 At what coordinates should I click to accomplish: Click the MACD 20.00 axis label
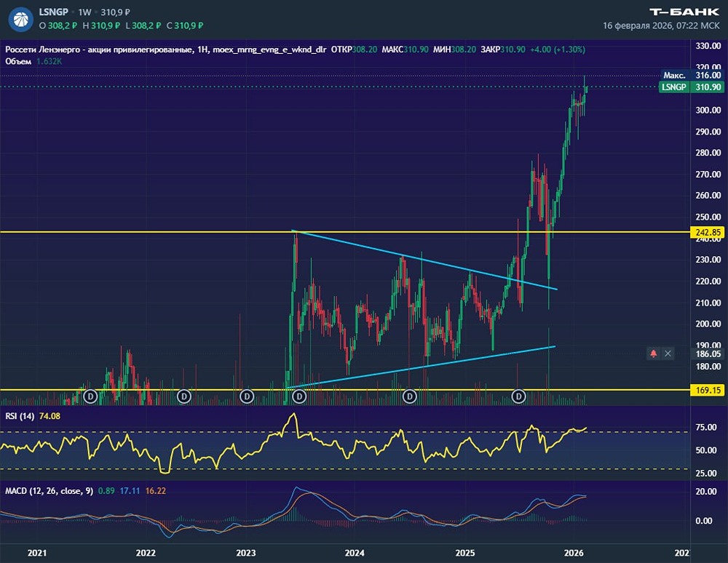(x=705, y=492)
